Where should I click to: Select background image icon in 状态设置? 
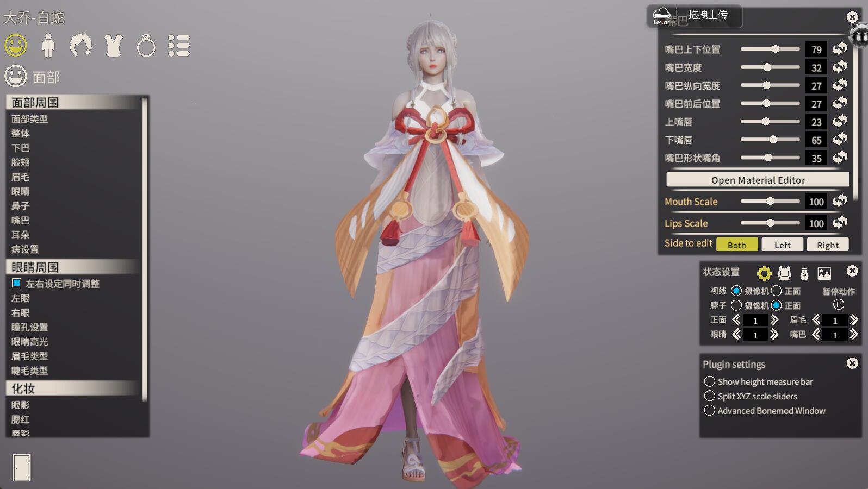click(824, 273)
